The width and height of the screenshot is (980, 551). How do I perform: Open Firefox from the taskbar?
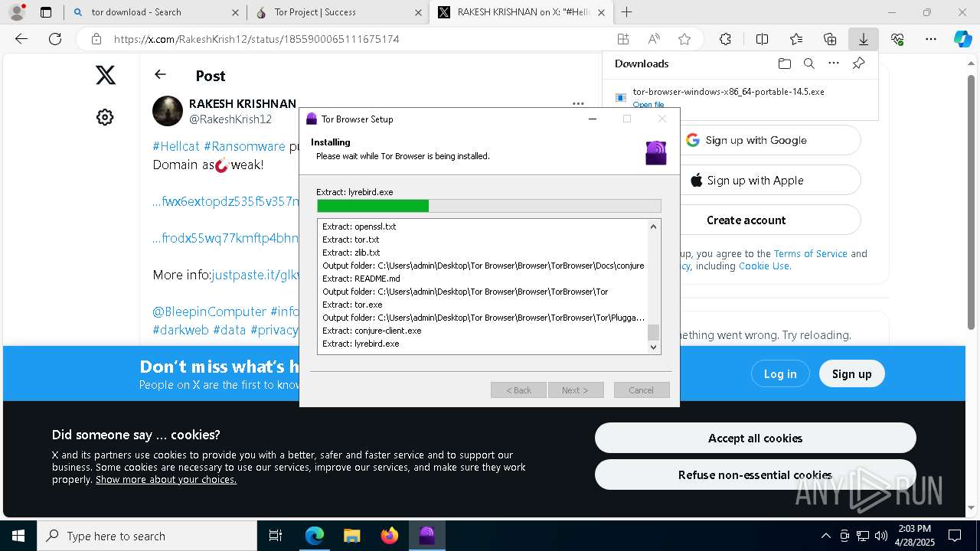pyautogui.click(x=390, y=536)
